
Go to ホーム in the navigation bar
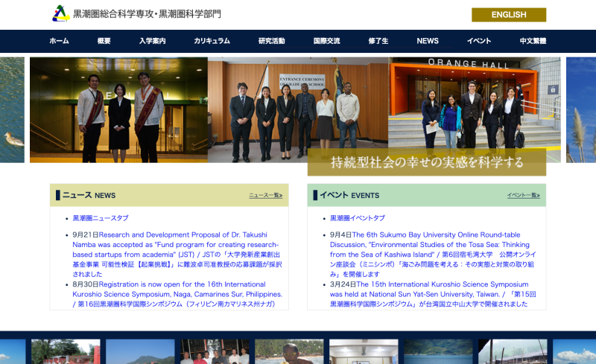pyautogui.click(x=59, y=41)
